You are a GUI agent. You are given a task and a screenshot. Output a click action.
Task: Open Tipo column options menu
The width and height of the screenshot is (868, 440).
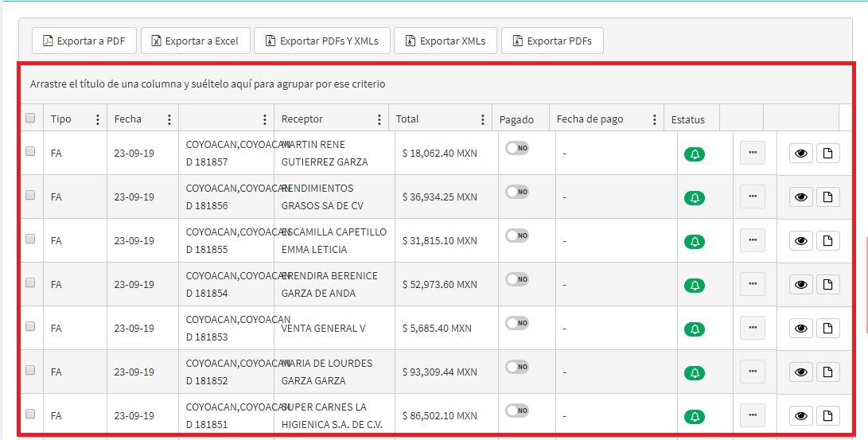(x=98, y=119)
